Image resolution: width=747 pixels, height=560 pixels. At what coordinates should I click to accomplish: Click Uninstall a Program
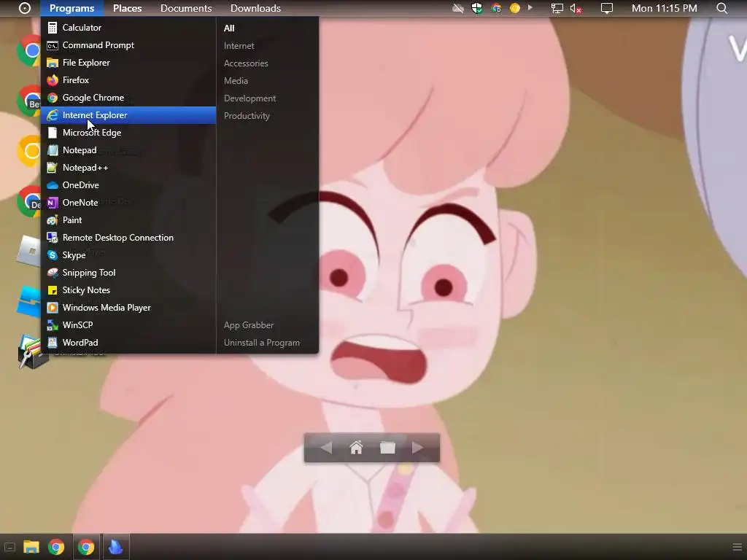[x=262, y=343]
